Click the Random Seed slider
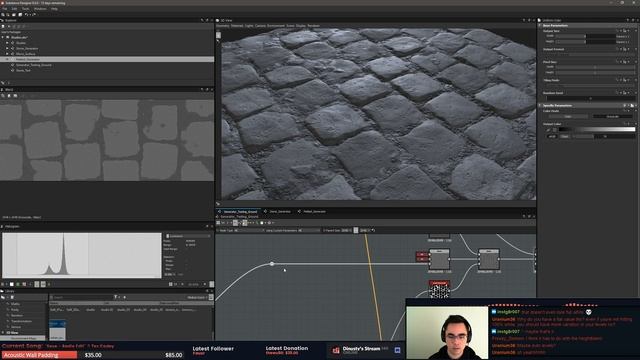 [590, 98]
